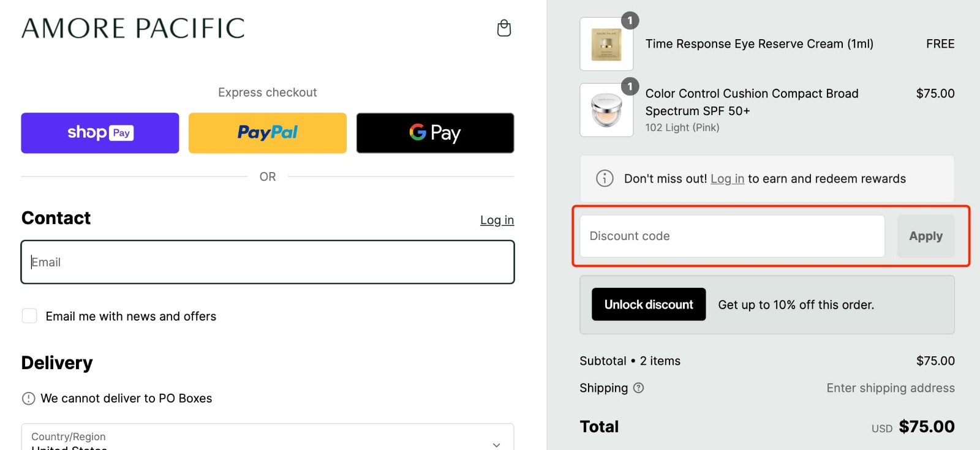Click the PO Boxes warning icon
This screenshot has width=980, height=450.
click(x=28, y=398)
